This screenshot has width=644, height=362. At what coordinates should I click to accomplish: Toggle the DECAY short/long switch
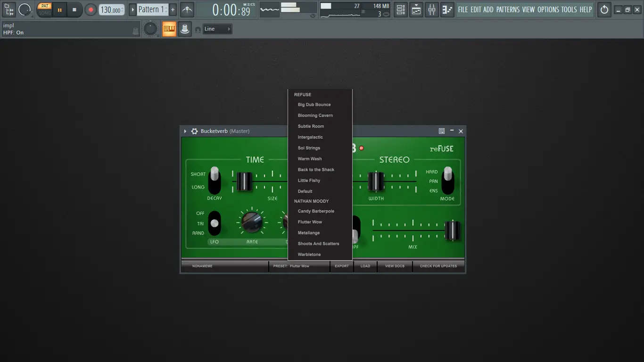[215, 181]
